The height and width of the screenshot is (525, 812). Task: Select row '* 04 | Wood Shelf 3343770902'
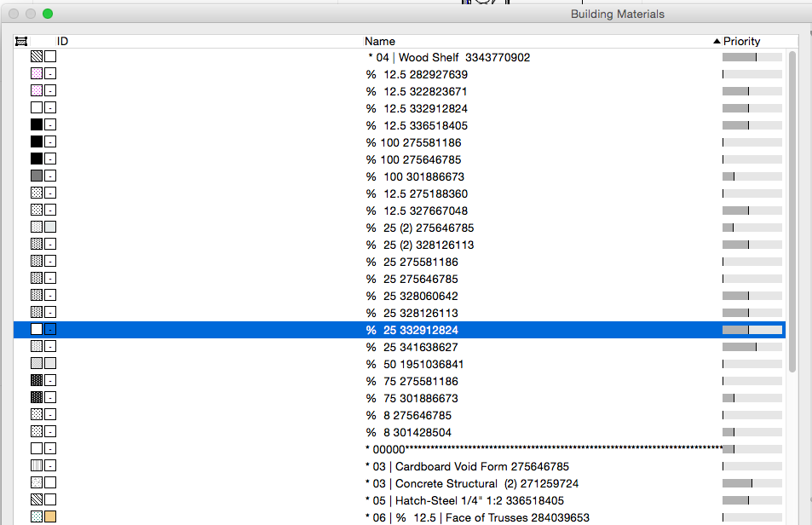point(400,57)
